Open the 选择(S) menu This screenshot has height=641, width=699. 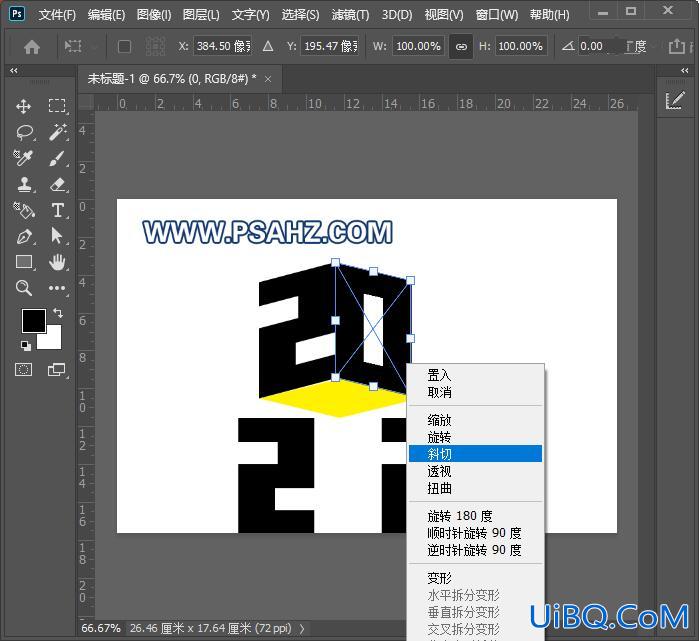(300, 15)
